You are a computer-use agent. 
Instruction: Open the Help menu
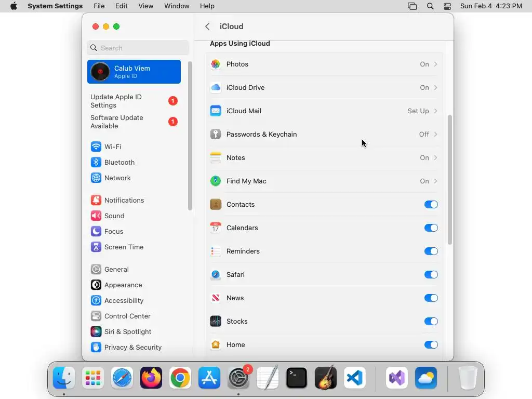207,6
